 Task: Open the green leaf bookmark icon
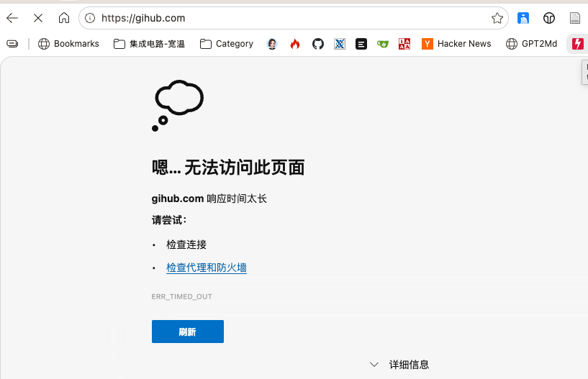(x=383, y=44)
